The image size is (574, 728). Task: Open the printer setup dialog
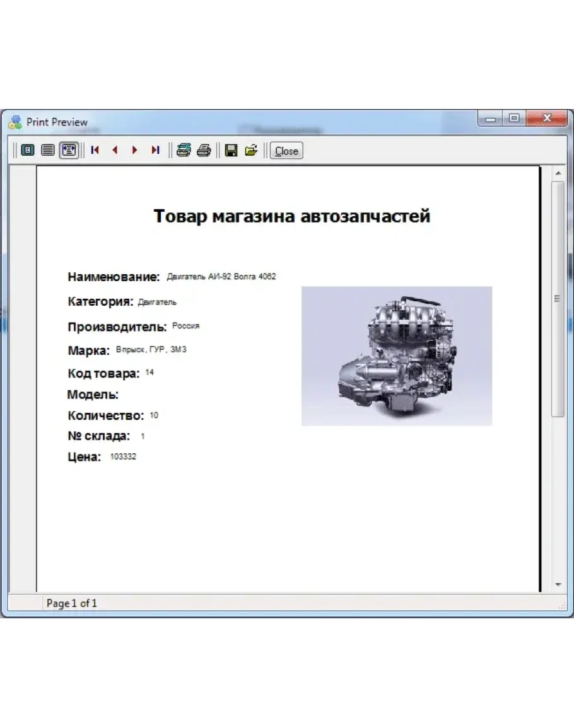184,151
